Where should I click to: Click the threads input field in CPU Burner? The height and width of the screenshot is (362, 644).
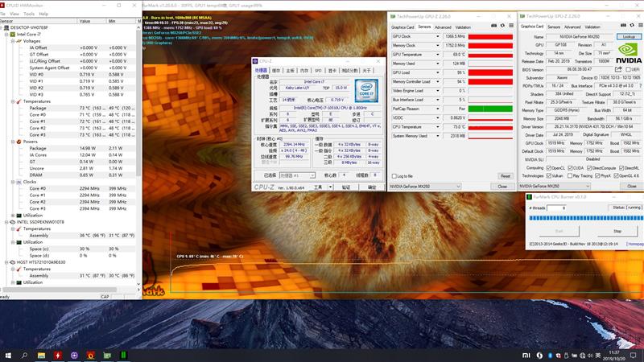tap(556, 208)
